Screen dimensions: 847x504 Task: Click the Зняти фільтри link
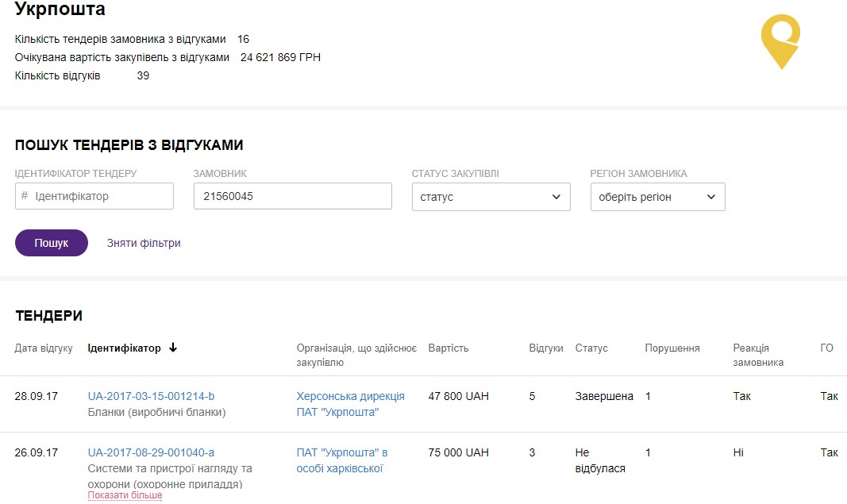pyautogui.click(x=144, y=243)
